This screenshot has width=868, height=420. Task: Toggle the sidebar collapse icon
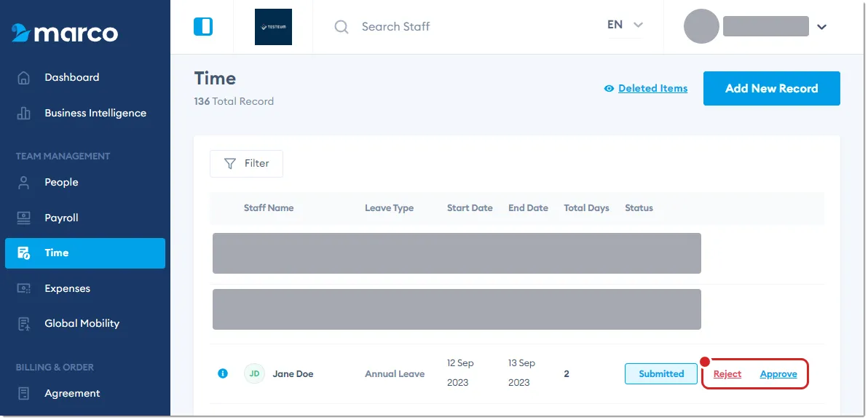(x=202, y=26)
